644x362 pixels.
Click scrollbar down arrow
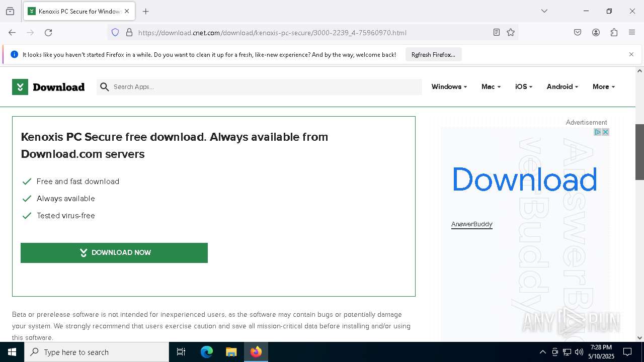639,338
